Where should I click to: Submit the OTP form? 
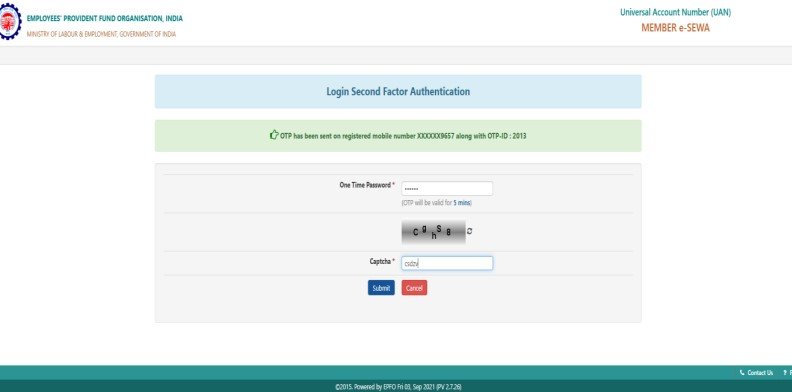tap(381, 288)
